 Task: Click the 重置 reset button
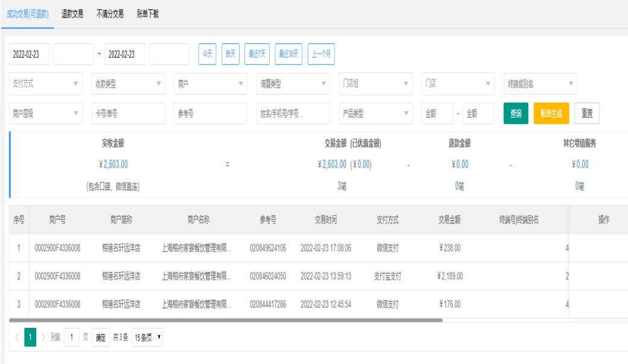coord(586,113)
